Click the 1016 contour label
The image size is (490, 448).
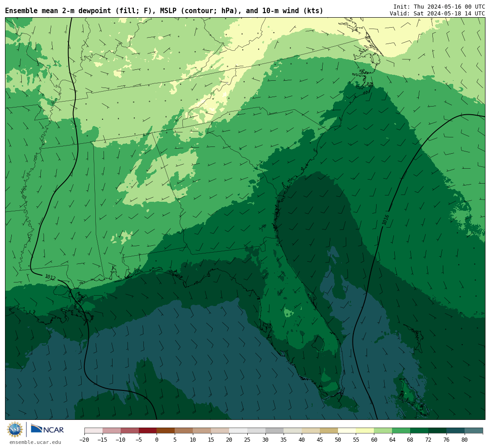[386, 219]
